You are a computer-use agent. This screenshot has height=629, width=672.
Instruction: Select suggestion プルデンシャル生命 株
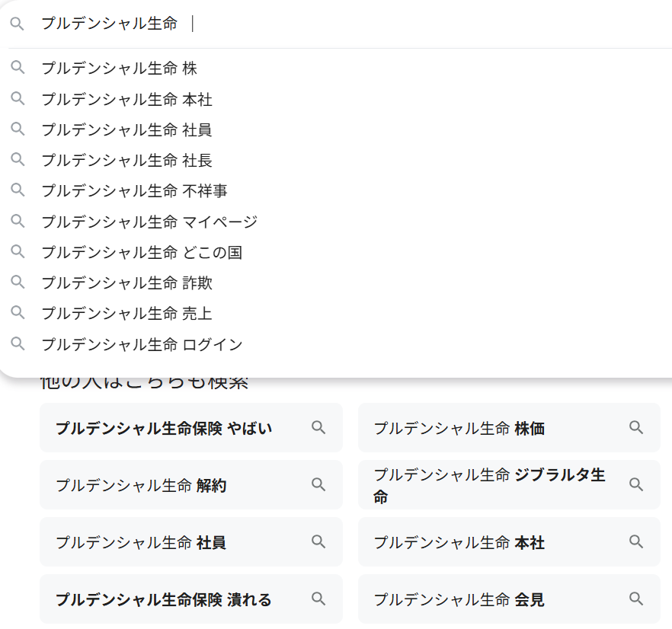pyautogui.click(x=119, y=69)
